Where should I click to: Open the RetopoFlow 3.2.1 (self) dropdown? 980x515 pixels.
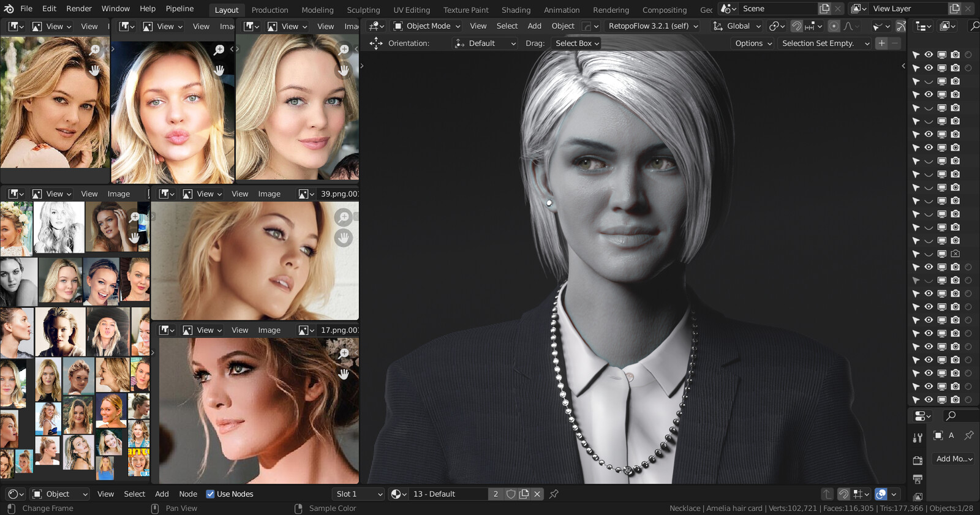[653, 26]
